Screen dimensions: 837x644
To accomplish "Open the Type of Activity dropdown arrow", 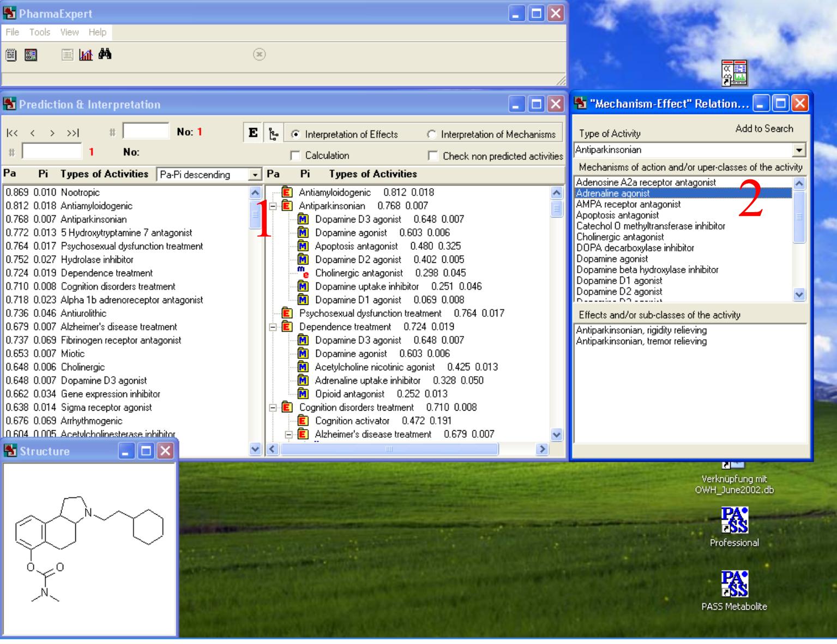I will pyautogui.click(x=799, y=150).
